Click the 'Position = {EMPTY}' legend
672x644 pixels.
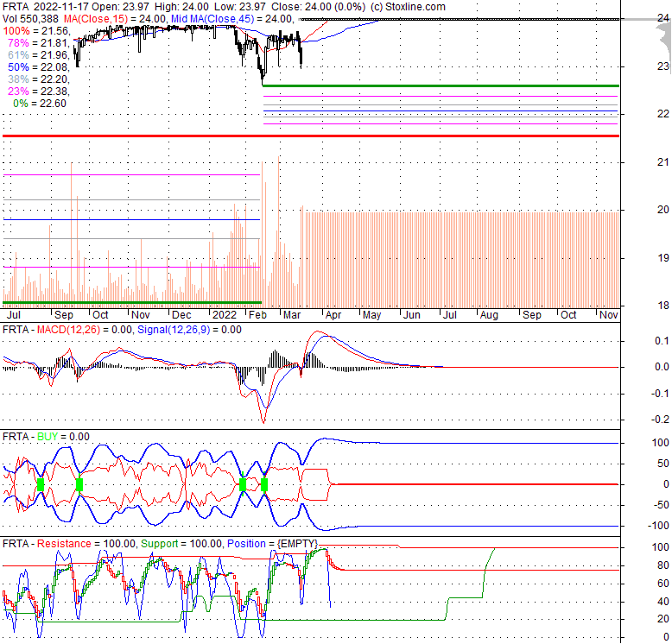click(273, 544)
